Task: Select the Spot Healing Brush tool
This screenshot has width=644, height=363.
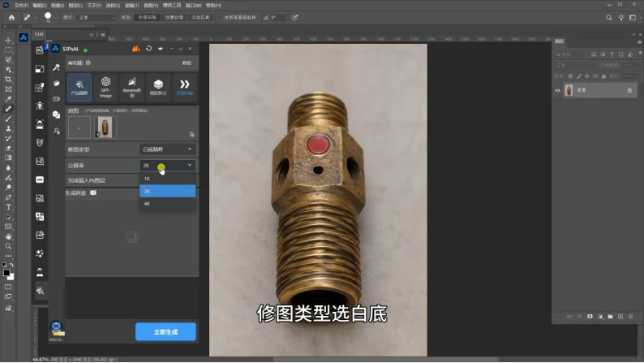Action: click(8, 109)
